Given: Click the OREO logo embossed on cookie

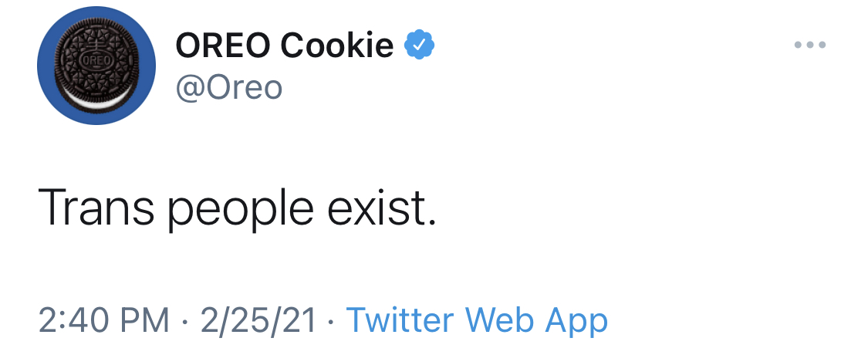Looking at the screenshot, I should pyautogui.click(x=97, y=59).
